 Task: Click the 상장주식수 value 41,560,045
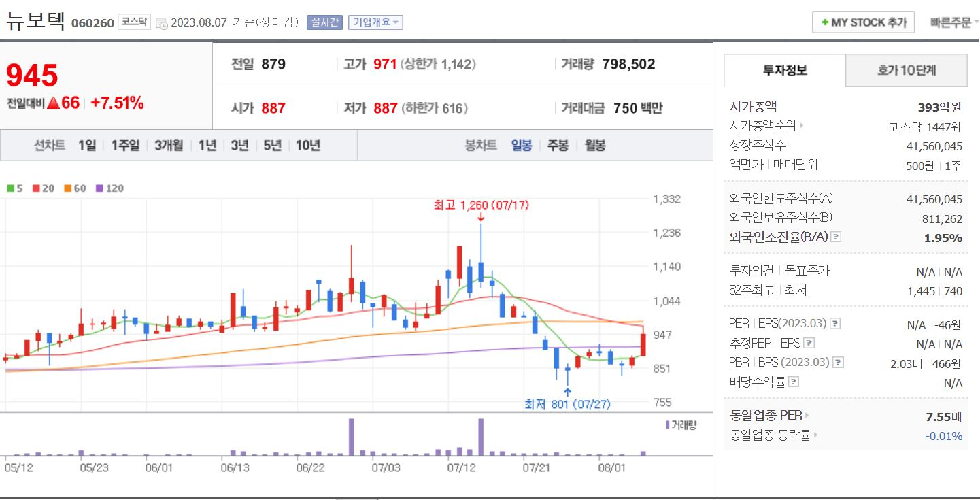pos(934,146)
